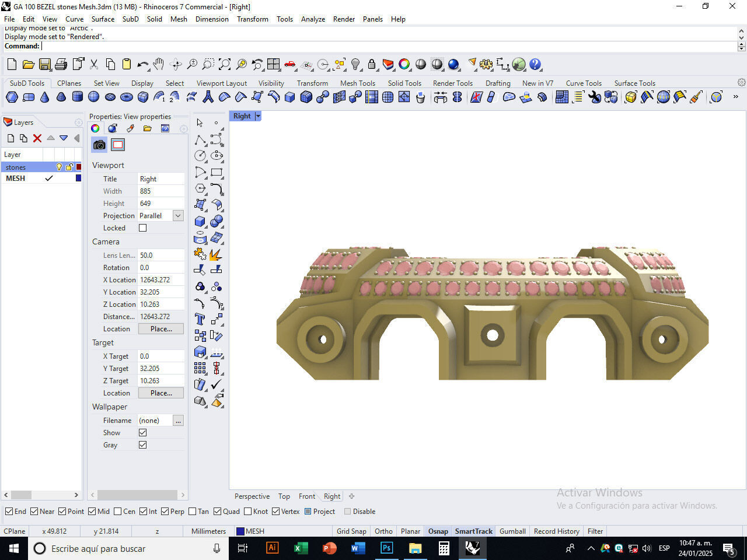
Task: Select the SubD sphere tool
Action: tap(93, 97)
